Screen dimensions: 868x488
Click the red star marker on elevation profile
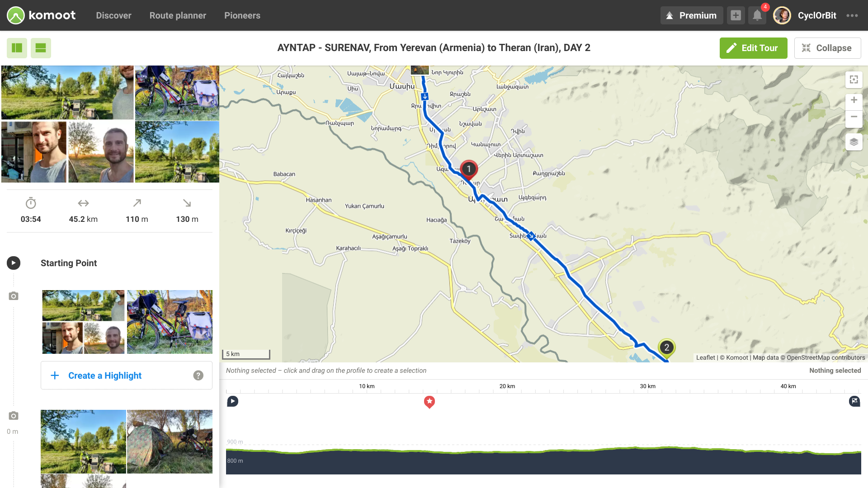pos(429,401)
